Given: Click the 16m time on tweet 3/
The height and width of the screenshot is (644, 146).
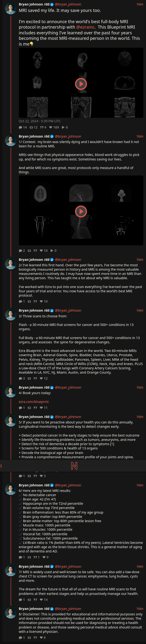Looking at the screenshot, I should point(140,310).
